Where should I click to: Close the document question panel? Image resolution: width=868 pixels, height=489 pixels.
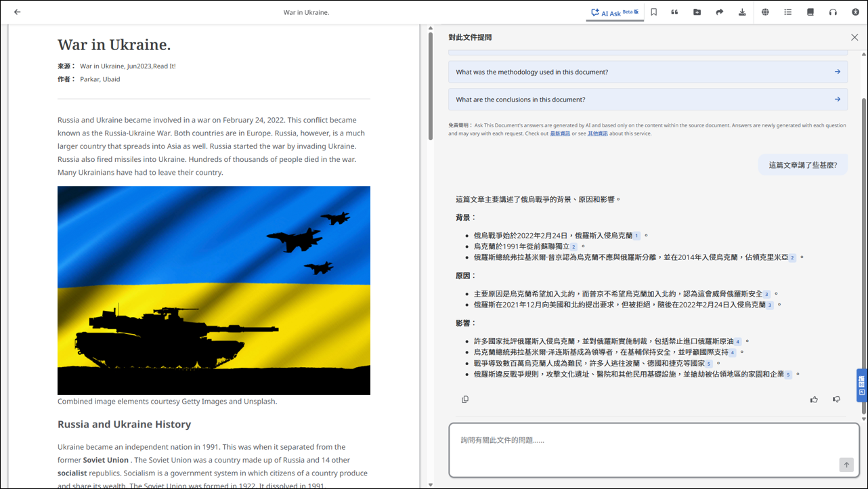[x=854, y=37]
